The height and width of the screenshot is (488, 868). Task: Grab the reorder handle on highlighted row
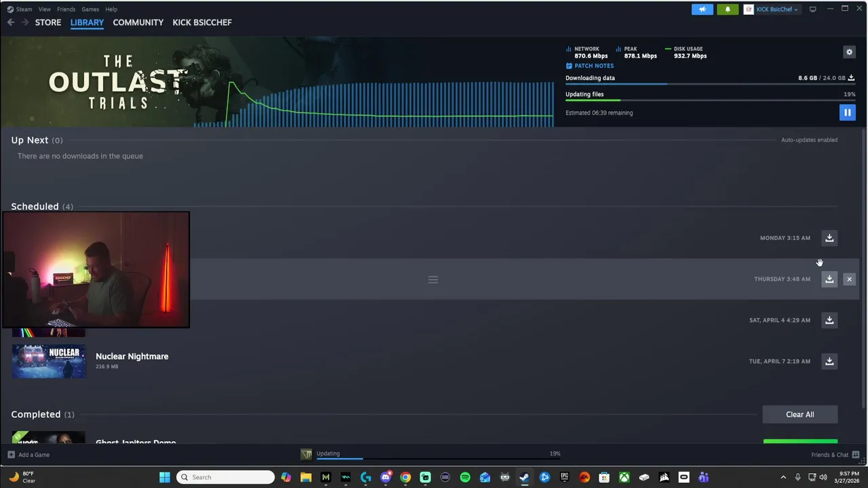[433, 279]
